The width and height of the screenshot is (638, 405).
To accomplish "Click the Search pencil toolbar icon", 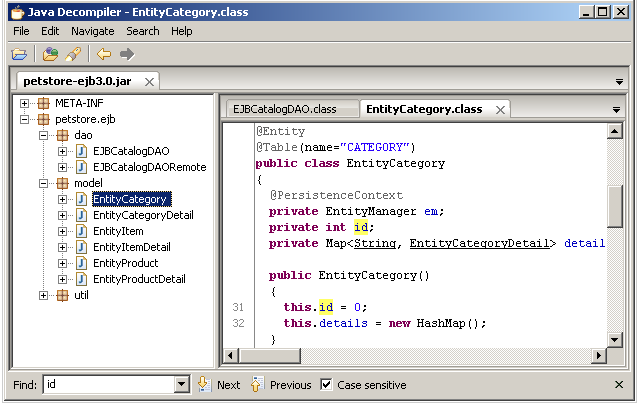I will [x=73, y=54].
